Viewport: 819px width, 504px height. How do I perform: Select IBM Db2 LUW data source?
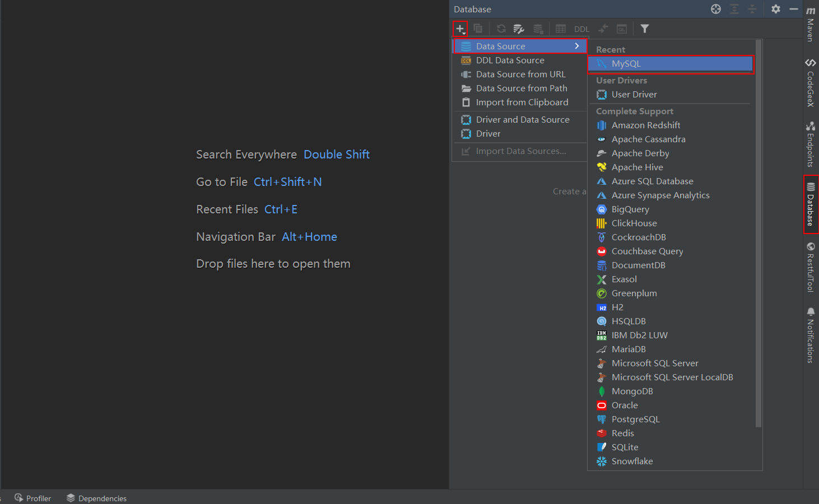pos(671,335)
